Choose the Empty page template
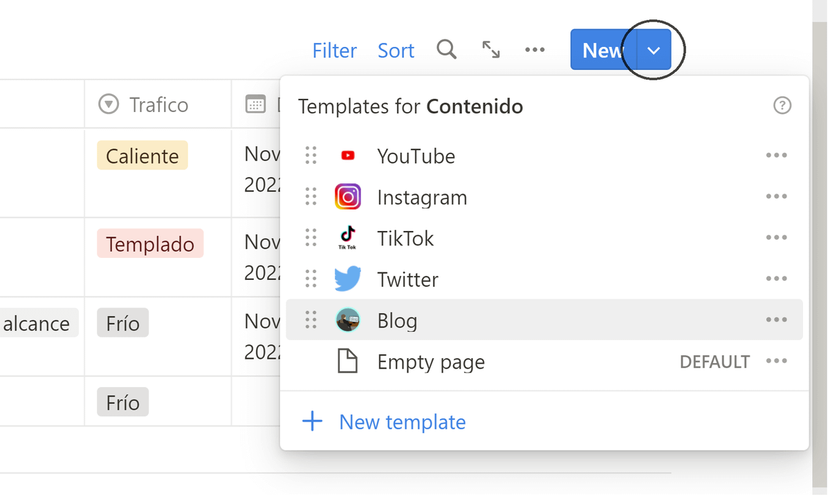The height and width of the screenshot is (504, 830). (x=430, y=362)
